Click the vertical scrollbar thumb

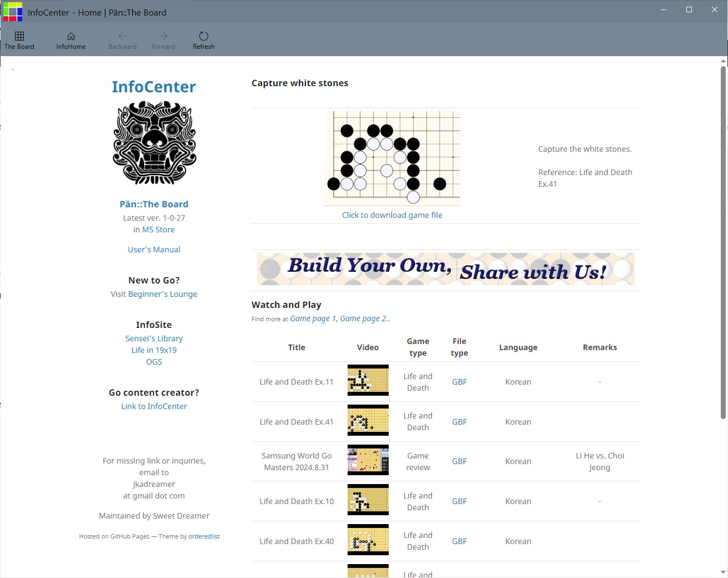pos(723,242)
